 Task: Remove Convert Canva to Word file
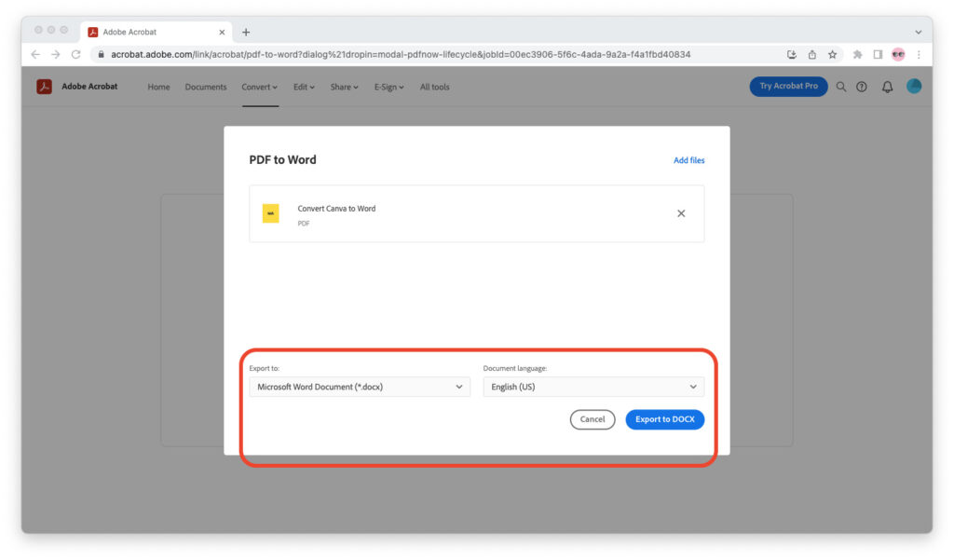click(x=681, y=213)
